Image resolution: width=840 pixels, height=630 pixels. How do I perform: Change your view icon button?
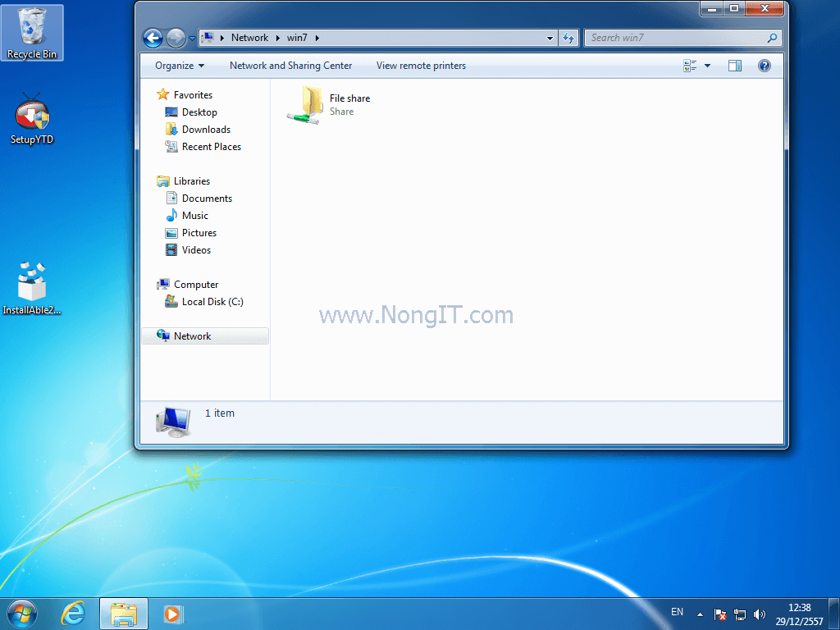tap(690, 66)
